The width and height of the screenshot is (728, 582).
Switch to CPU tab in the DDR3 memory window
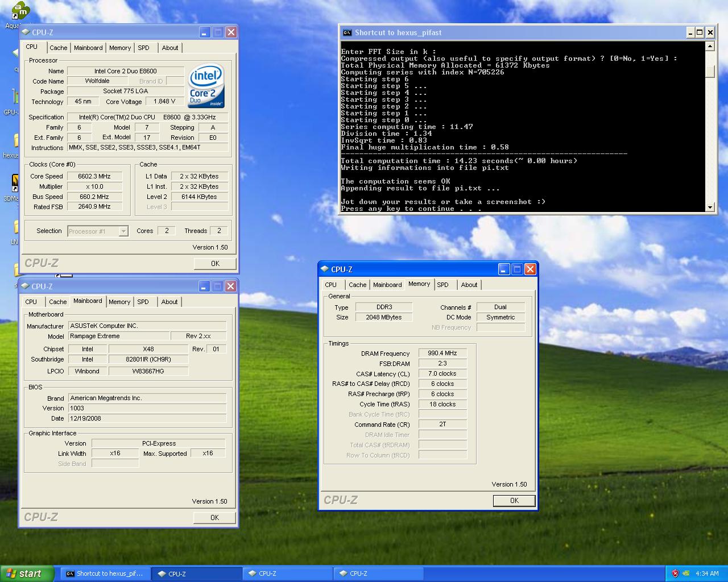click(x=330, y=285)
